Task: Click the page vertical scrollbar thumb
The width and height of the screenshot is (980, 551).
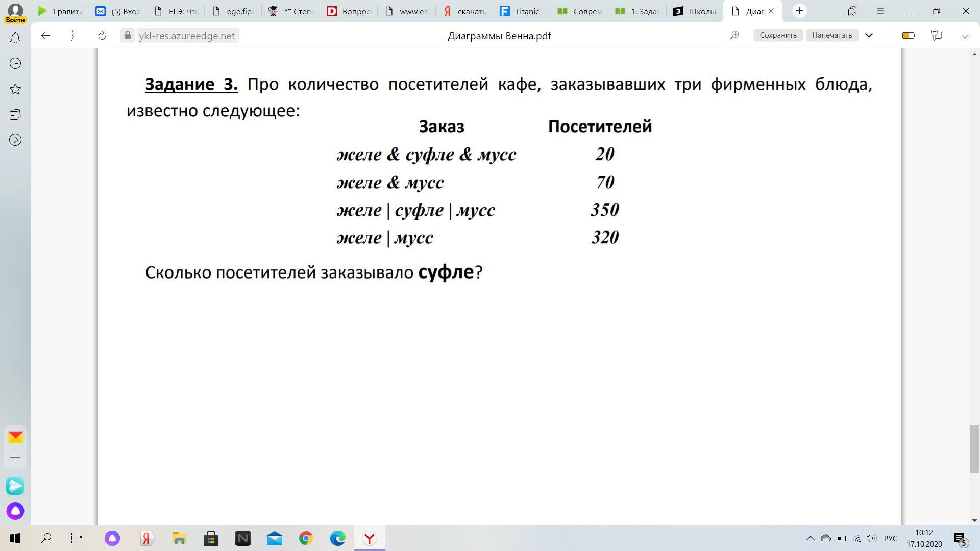Action: pyautogui.click(x=974, y=449)
